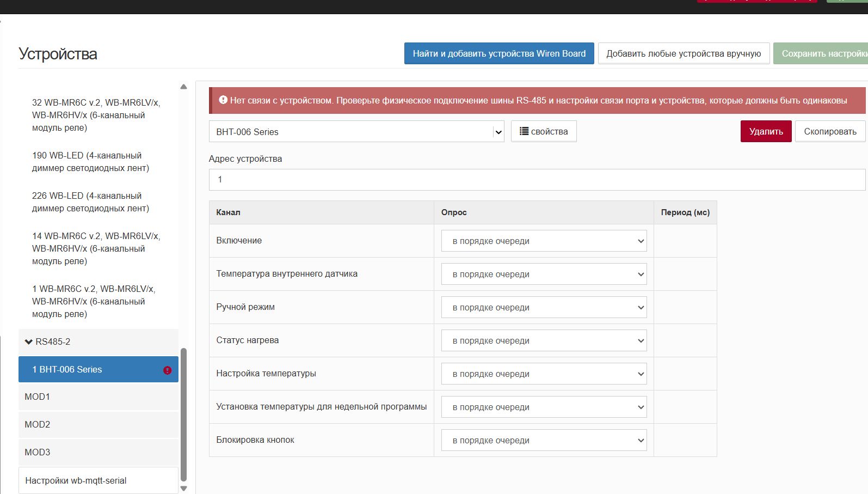Screen dimensions: 868x494
Task: Open the BHT-006 Series device type dropdown
Action: tap(356, 132)
